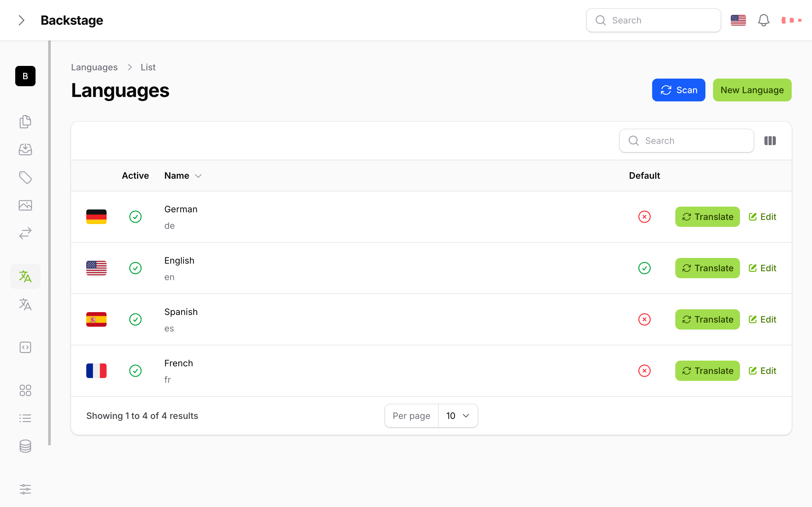Click the US flag language switcher
This screenshot has width=812, height=507.
(x=738, y=21)
